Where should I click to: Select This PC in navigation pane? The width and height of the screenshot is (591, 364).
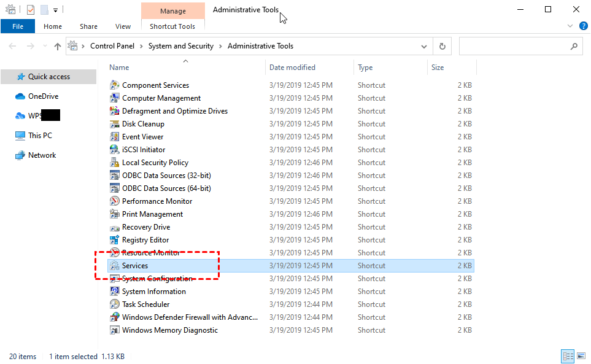pos(40,136)
